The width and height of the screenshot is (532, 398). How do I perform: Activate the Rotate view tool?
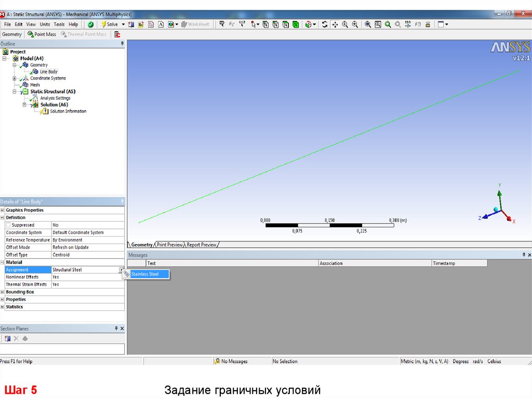pyautogui.click(x=325, y=24)
